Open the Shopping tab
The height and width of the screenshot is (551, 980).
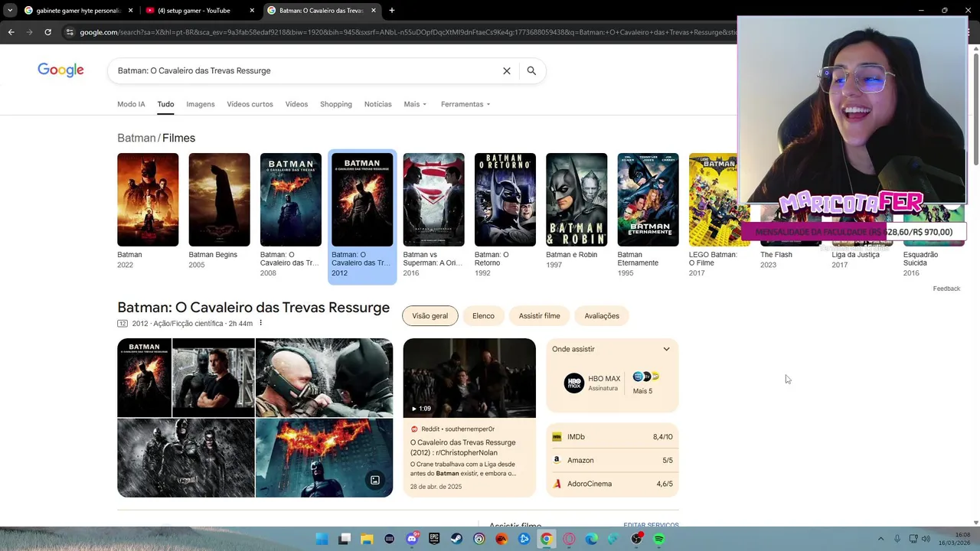coord(336,104)
